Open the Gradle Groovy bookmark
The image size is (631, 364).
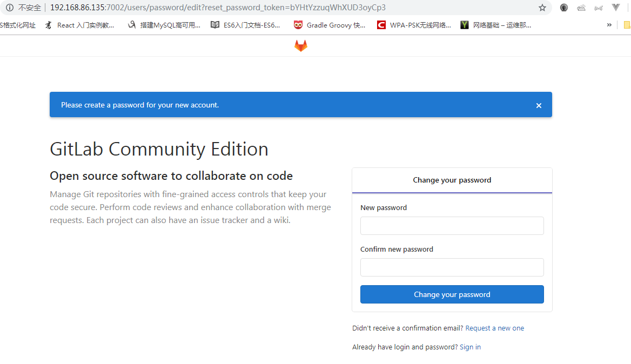click(x=330, y=24)
